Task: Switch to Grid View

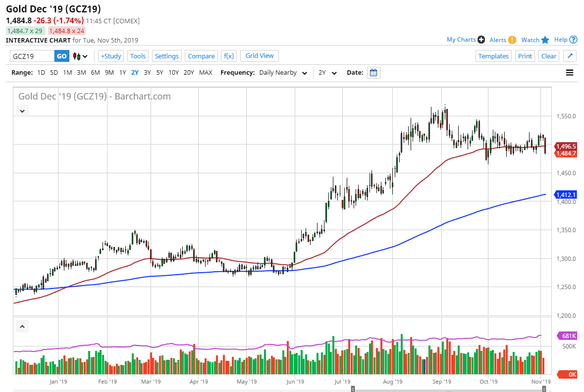Action: (259, 56)
